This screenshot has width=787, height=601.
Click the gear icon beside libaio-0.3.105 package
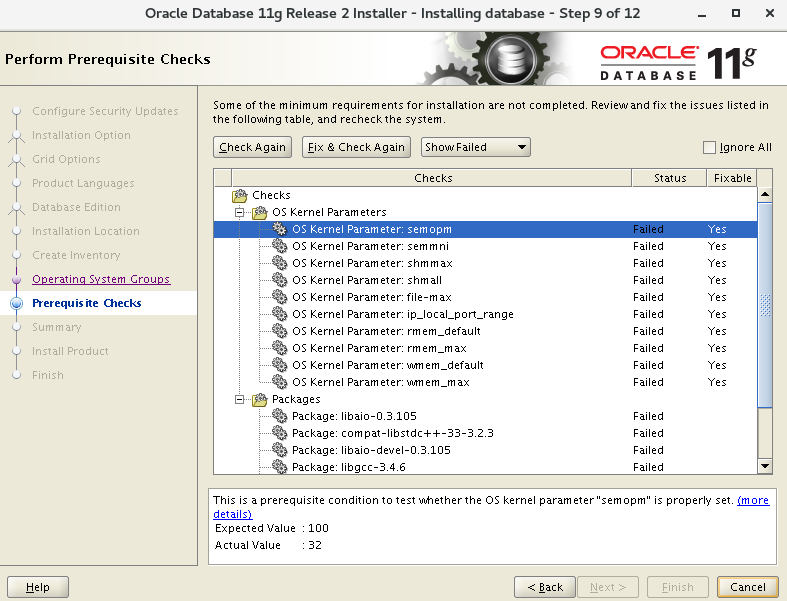(280, 416)
